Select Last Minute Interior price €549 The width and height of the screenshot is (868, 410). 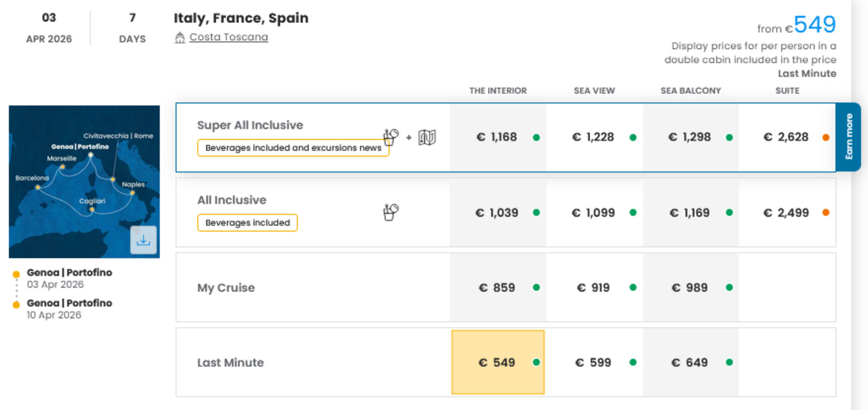pos(497,362)
